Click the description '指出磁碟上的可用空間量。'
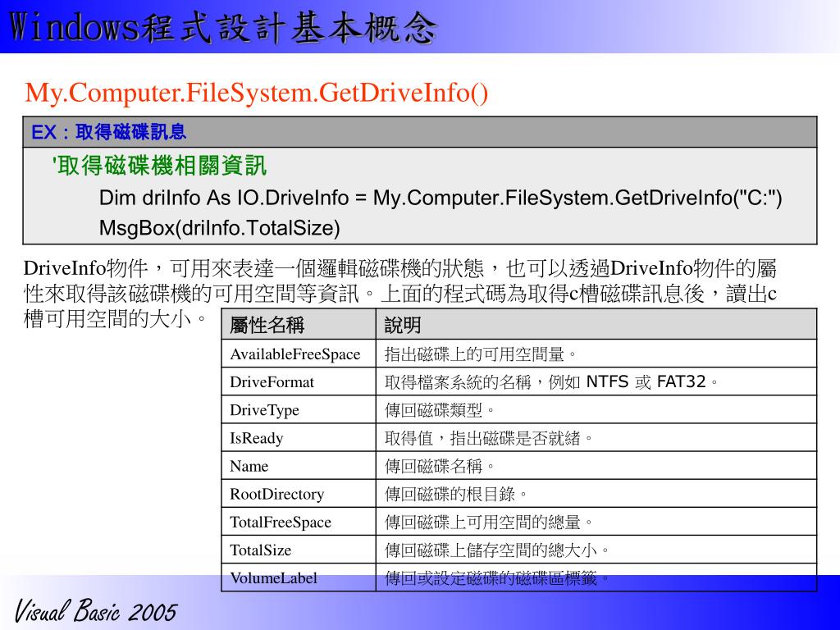The width and height of the screenshot is (840, 630). [481, 354]
